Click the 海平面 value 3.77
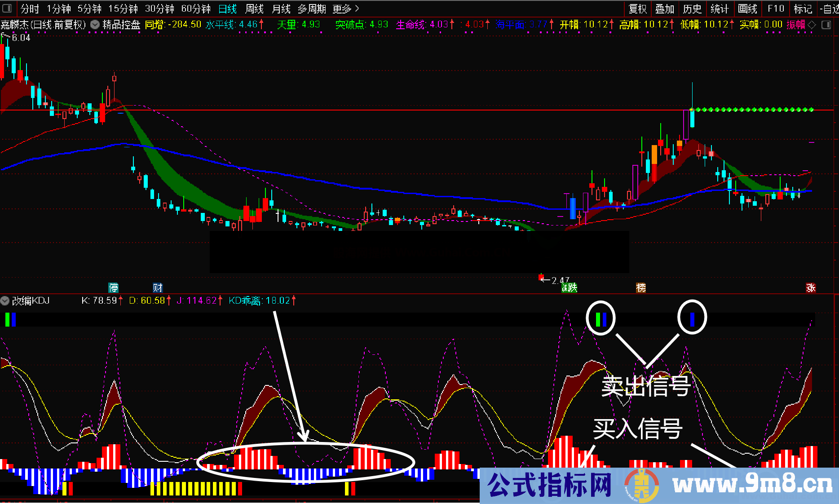This screenshot has height=504, width=839. [538, 25]
